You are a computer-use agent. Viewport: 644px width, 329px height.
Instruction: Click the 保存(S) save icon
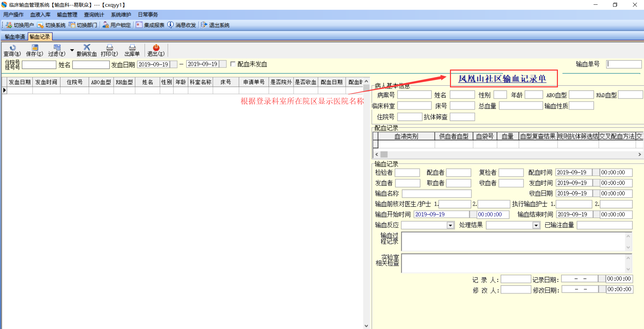pyautogui.click(x=35, y=48)
